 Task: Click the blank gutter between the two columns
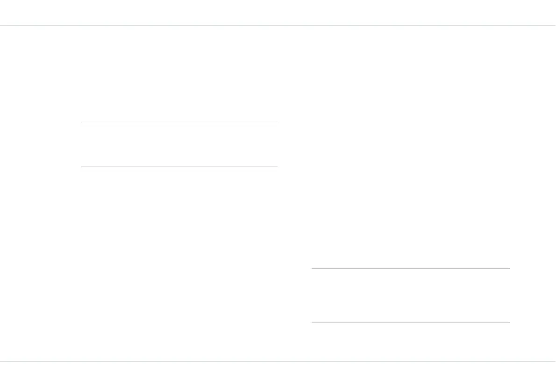click(294, 193)
